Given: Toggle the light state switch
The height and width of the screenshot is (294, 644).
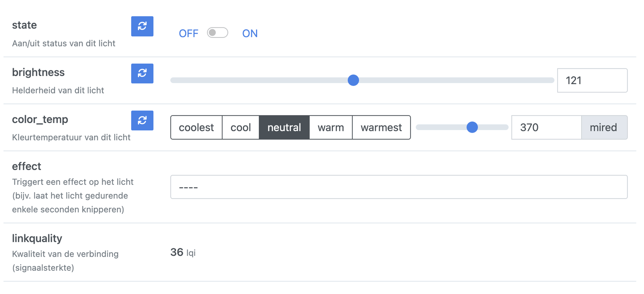Looking at the screenshot, I should (217, 33).
